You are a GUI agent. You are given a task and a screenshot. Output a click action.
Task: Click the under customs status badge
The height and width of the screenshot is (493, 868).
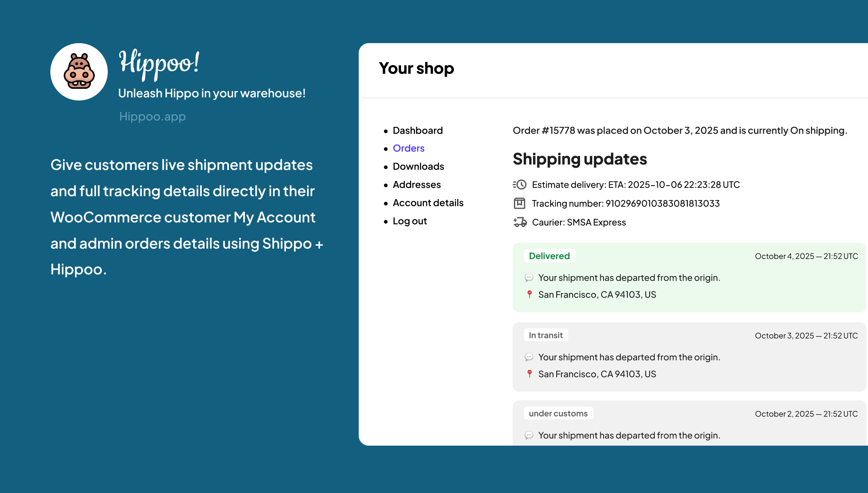tap(558, 414)
